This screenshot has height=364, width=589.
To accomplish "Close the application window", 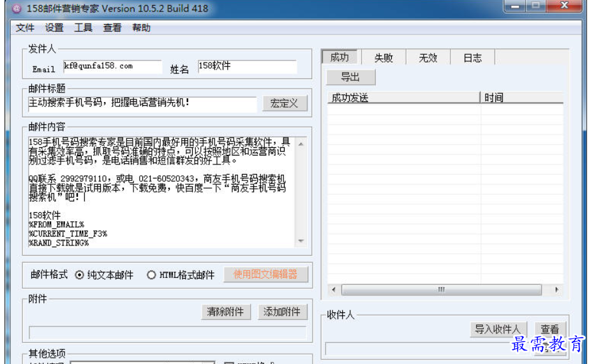I will (x=565, y=6).
